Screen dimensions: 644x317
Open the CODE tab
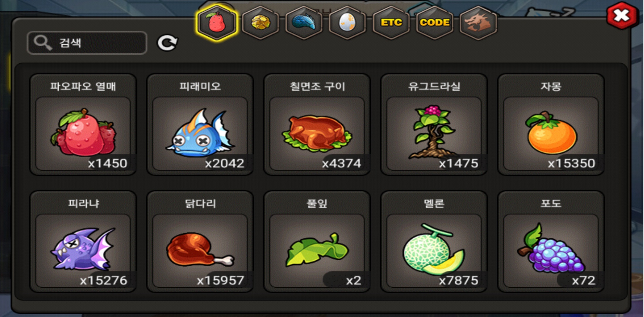[x=434, y=23]
